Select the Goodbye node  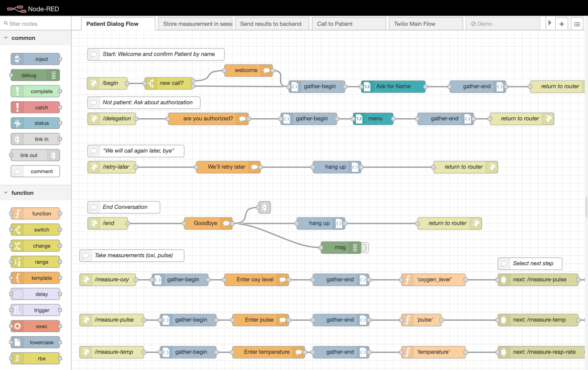pos(208,224)
